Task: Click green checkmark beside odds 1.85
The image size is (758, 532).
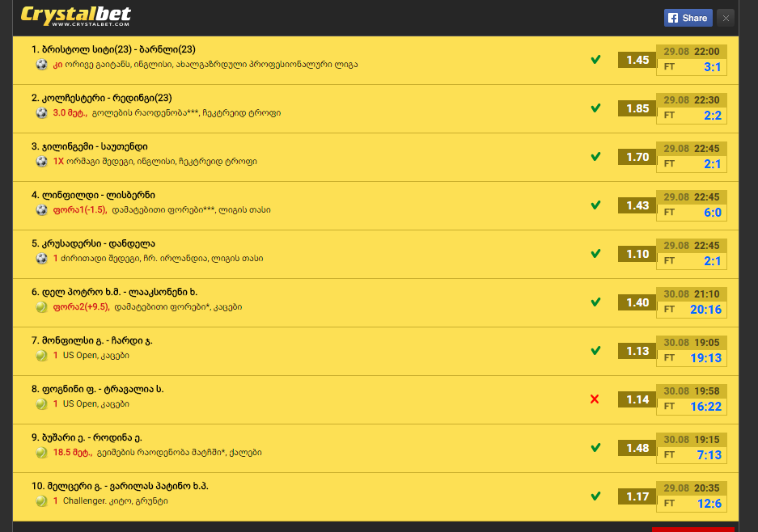Action: (595, 108)
